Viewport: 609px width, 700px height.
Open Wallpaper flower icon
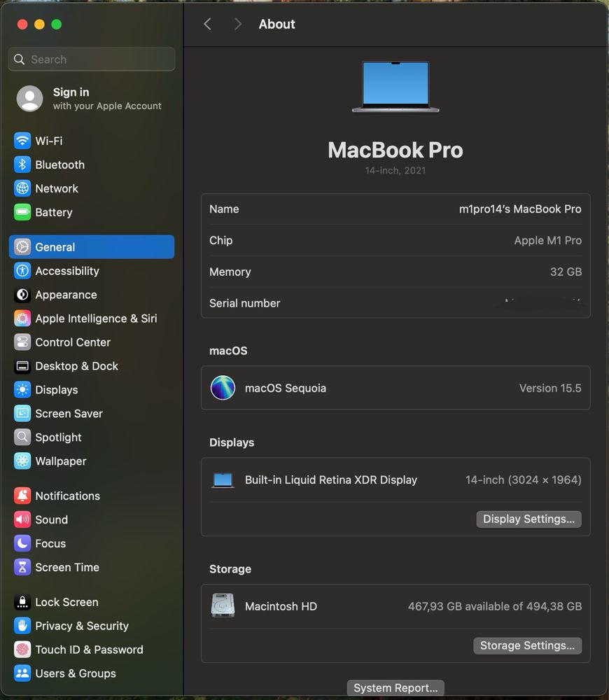pos(22,461)
